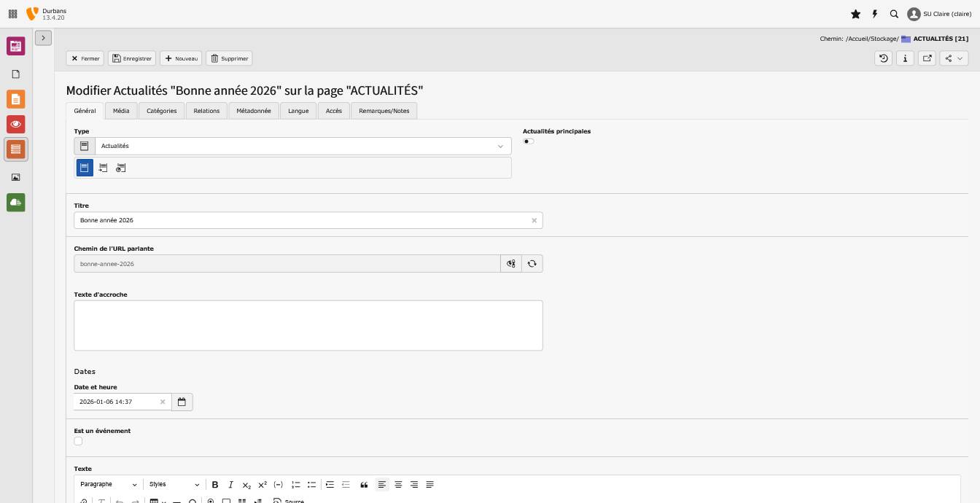Viewport: 980px width, 503px height.
Task: Open the calendar date picker icon
Action: tap(182, 402)
